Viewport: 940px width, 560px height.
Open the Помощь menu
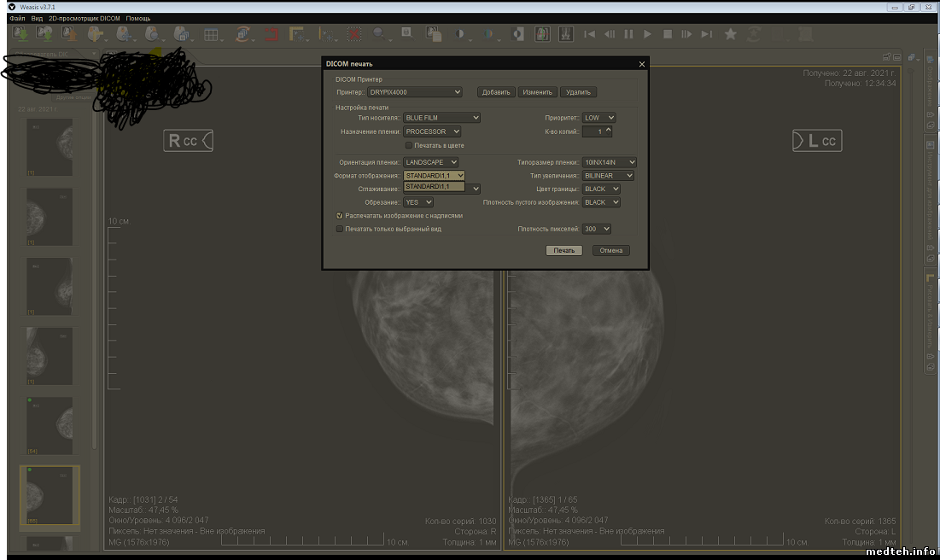click(138, 18)
